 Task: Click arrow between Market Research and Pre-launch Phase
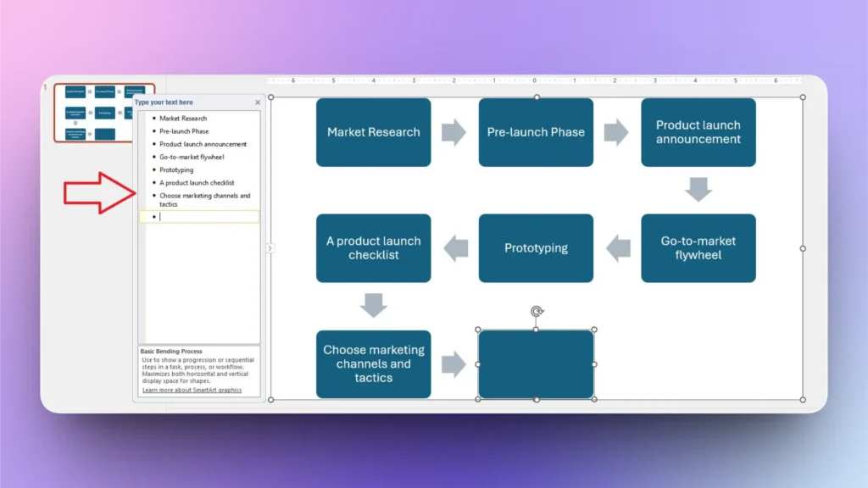pos(455,132)
